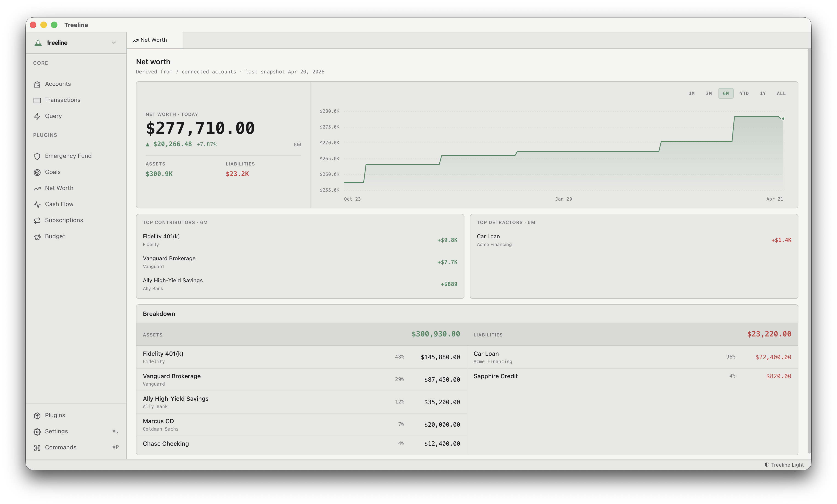Click the Goals target icon
This screenshot has width=837, height=504.
pyautogui.click(x=37, y=172)
